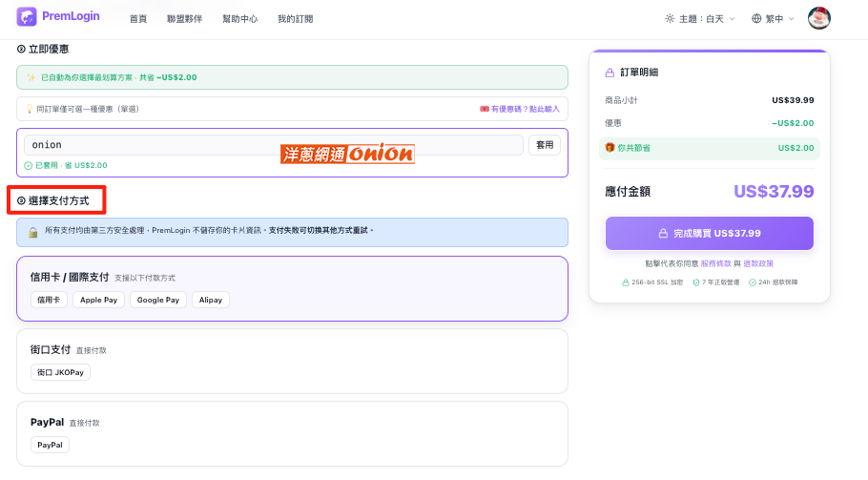Click the 應付金額 US$37.99 total

774,192
